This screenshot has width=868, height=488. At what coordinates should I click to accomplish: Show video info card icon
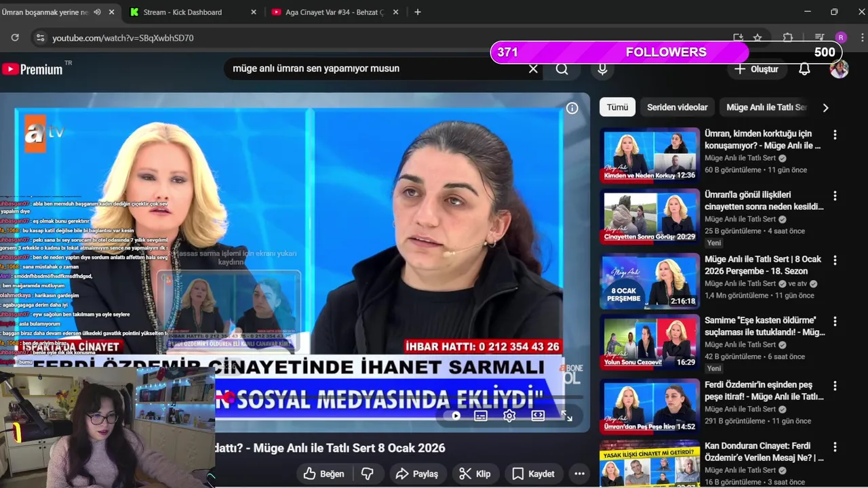click(x=572, y=108)
